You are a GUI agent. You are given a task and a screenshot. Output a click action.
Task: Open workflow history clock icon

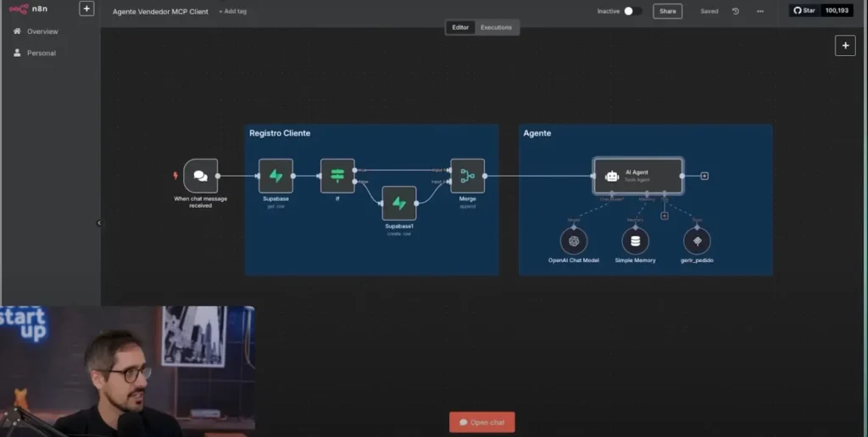[736, 11]
